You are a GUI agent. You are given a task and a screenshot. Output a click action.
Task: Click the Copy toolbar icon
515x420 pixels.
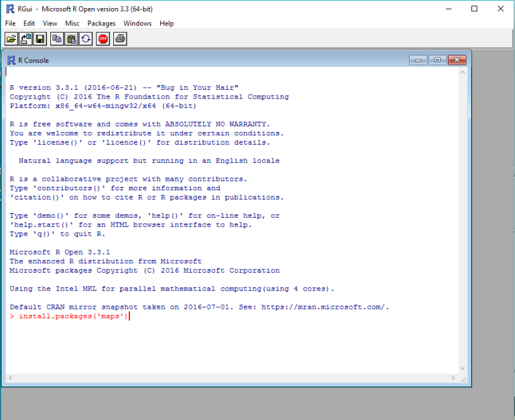click(x=57, y=39)
